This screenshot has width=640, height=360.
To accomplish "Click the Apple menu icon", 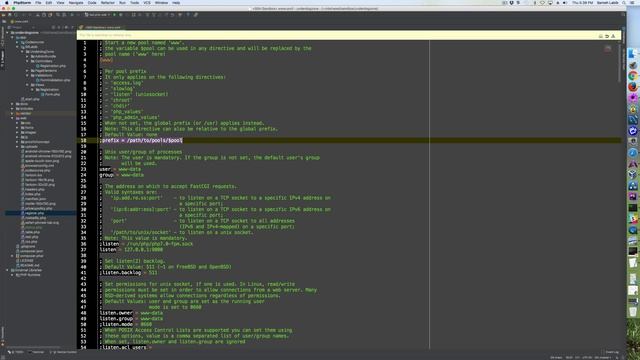I will [7, 2].
